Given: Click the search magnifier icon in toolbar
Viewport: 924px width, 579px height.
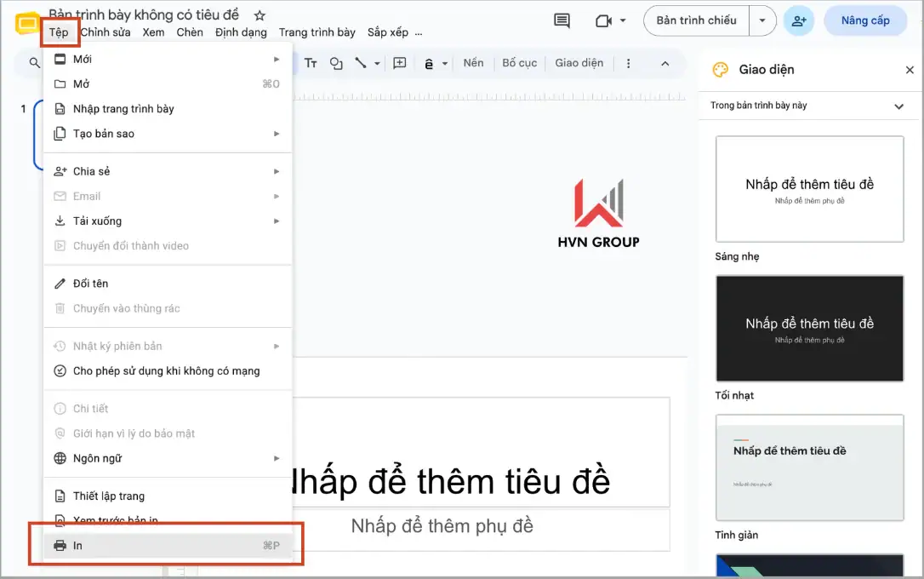Looking at the screenshot, I should pyautogui.click(x=34, y=63).
